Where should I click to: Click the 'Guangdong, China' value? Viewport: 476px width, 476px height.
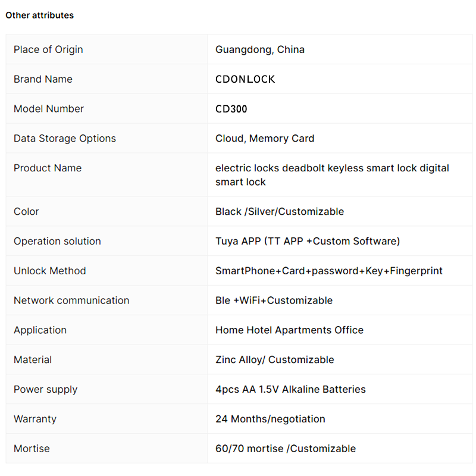point(260,49)
